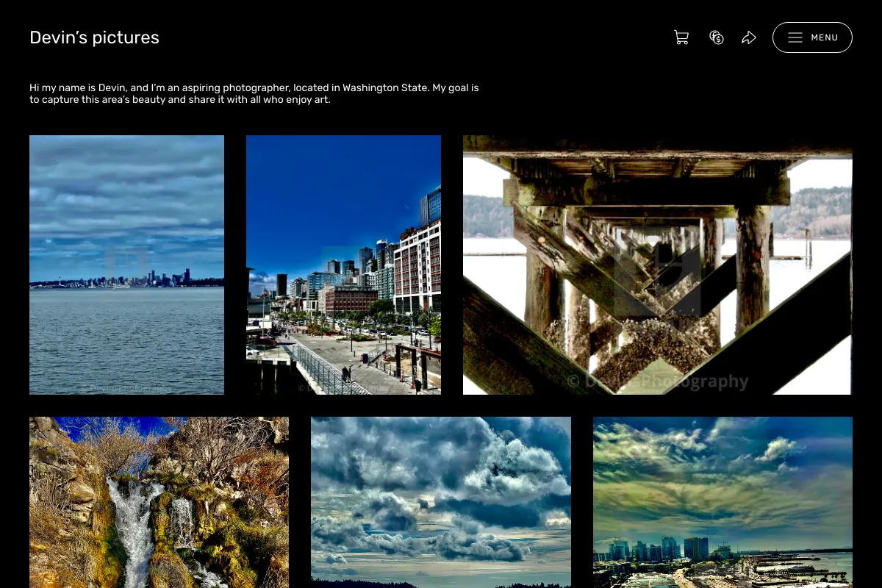Open the Seattle skyline over water photo
Image resolution: width=882 pixels, height=588 pixels.
(126, 265)
